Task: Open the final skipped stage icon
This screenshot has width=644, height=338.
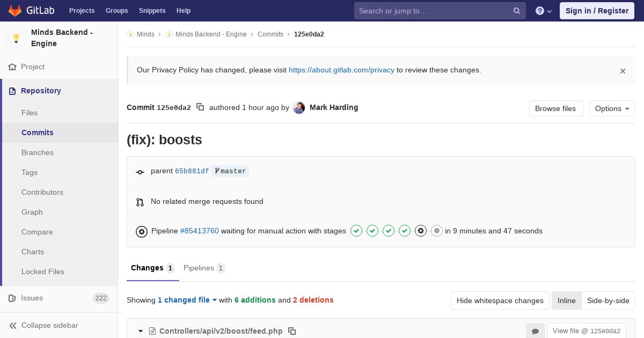Action: coord(437,231)
